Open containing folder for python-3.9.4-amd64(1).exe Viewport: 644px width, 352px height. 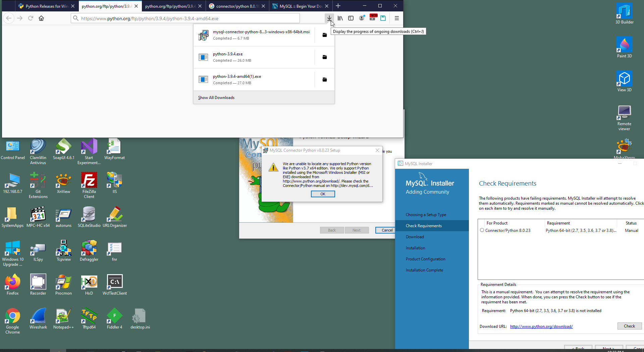click(325, 80)
